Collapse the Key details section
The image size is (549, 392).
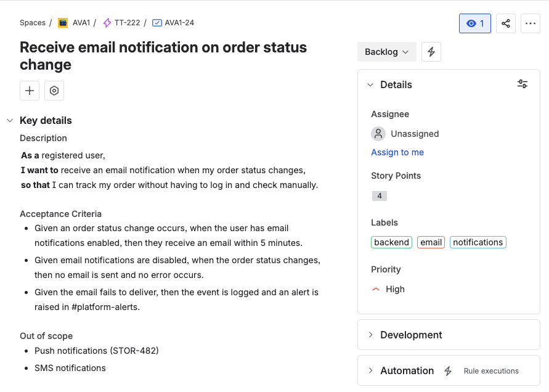[9, 120]
